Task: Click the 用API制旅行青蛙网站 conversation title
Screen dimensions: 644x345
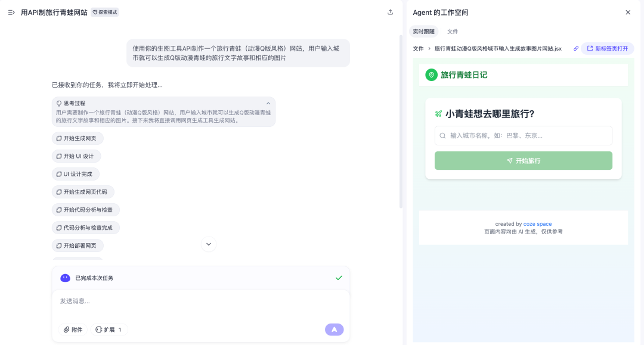Action: (54, 13)
